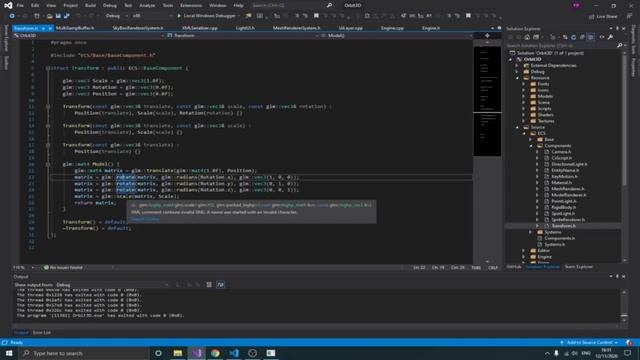Collapse the Components folder

(531, 146)
